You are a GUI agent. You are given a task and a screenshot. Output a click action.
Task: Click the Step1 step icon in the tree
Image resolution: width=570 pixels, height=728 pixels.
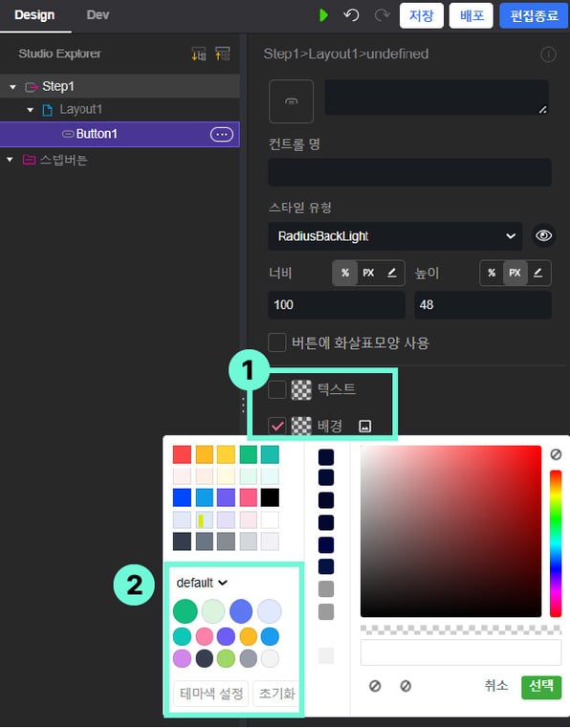click(32, 87)
